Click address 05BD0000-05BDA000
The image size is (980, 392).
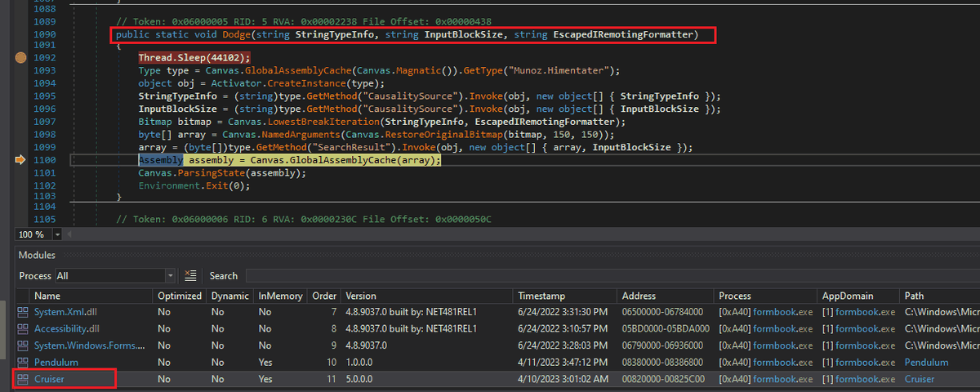[x=666, y=329]
